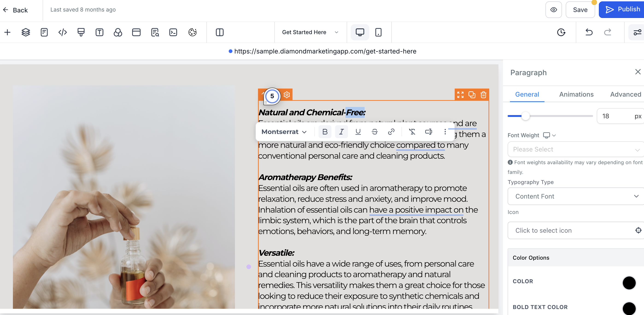The image size is (644, 315).
Task: Open the Font Weight Please Select dropdown
Action: pos(576,149)
